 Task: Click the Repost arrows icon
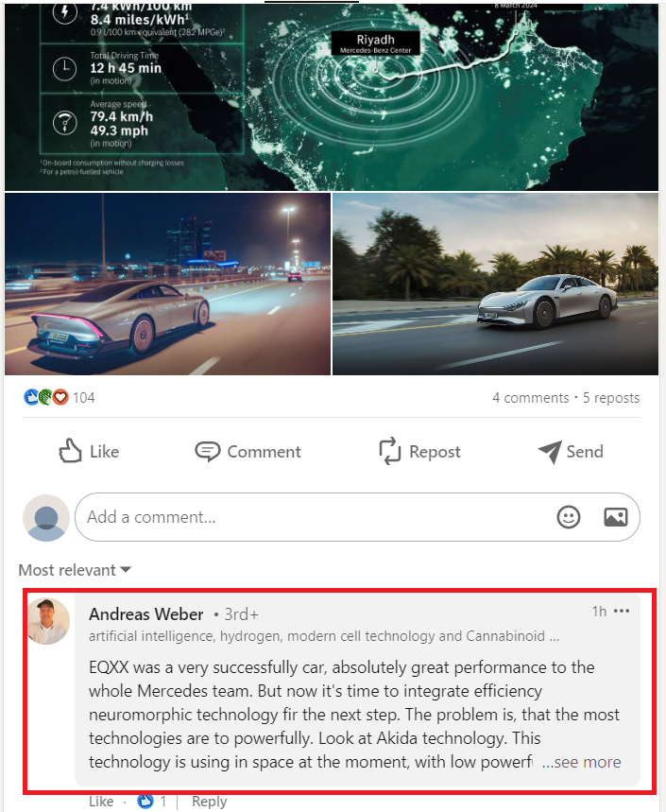pos(390,452)
